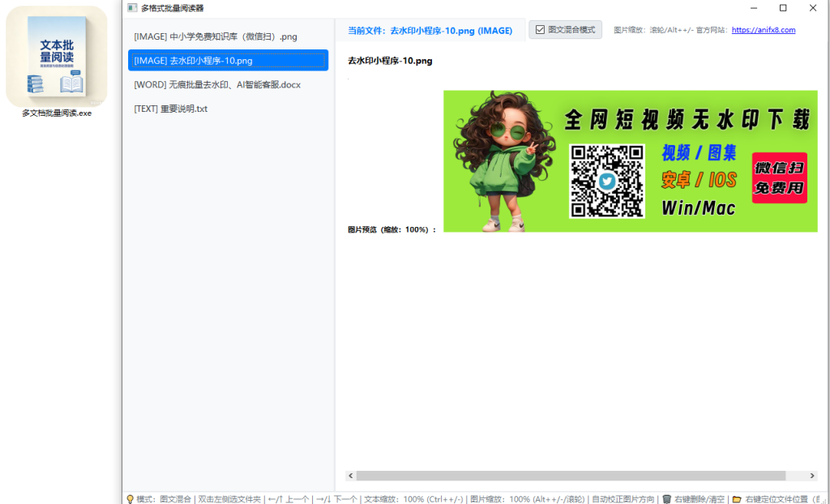
Task: Click the lightbulb mode icon in status bar
Action: point(130,499)
